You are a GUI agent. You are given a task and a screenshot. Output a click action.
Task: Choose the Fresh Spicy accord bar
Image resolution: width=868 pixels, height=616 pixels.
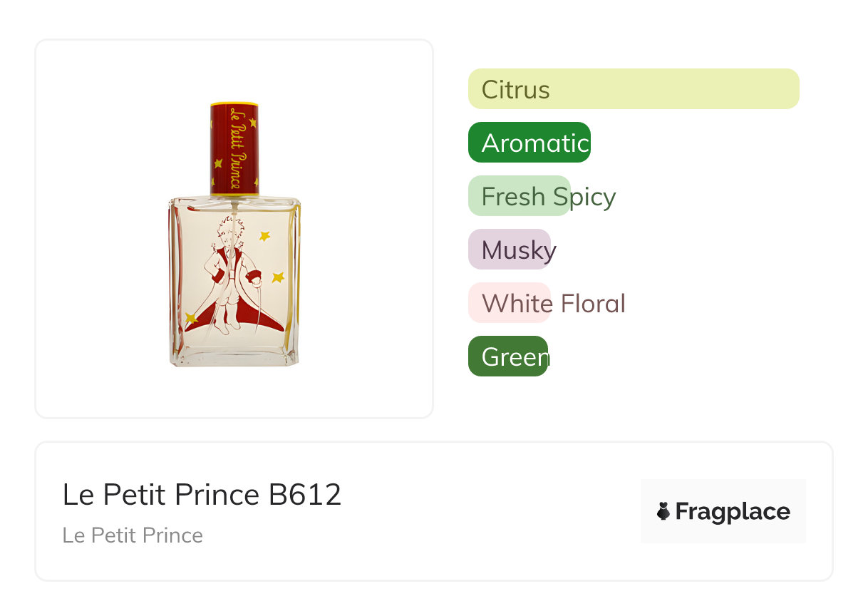coord(520,196)
